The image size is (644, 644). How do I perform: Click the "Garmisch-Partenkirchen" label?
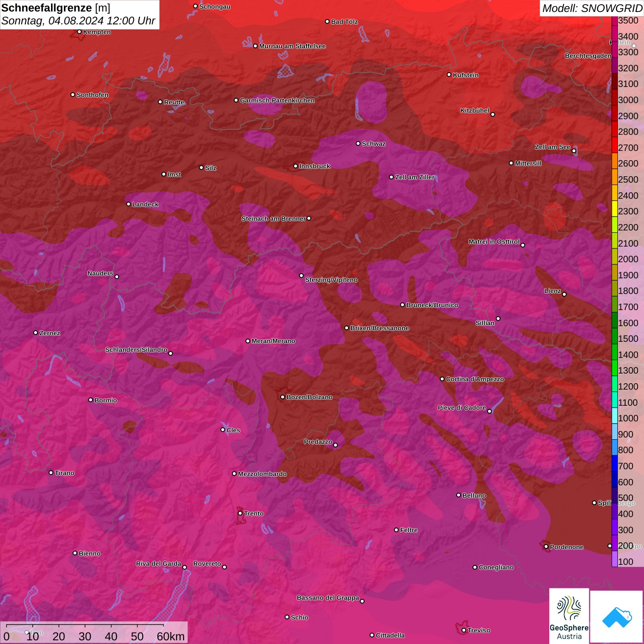coord(277,100)
